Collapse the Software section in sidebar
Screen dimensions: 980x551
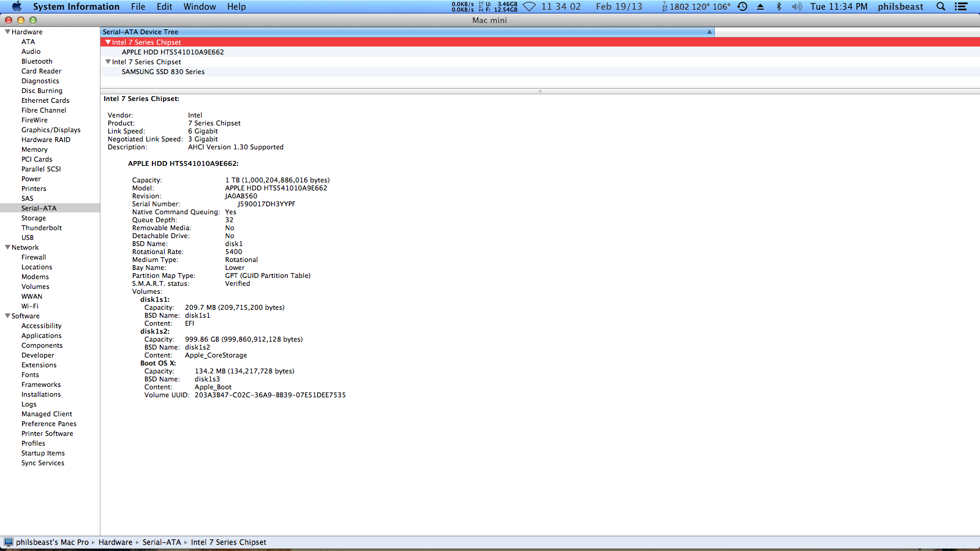[x=7, y=316]
